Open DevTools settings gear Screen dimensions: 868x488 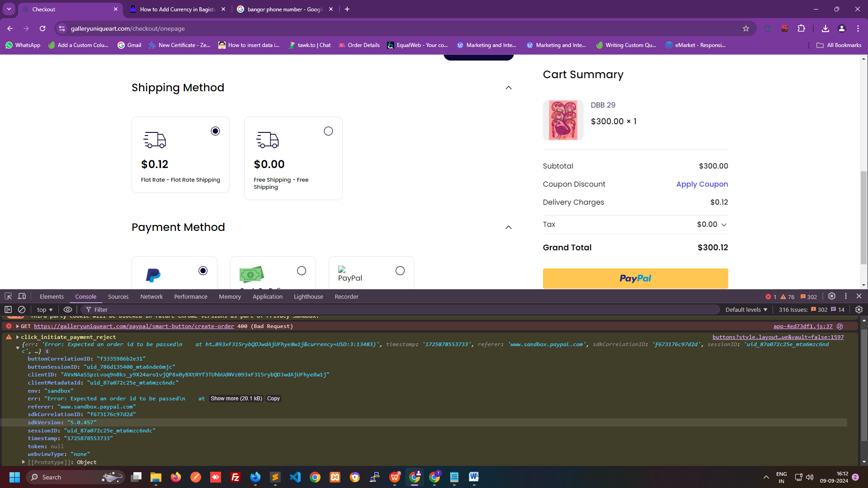[832, 296]
